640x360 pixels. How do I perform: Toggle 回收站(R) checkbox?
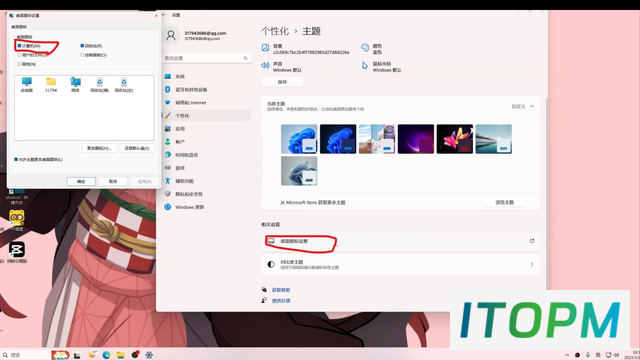[82, 46]
